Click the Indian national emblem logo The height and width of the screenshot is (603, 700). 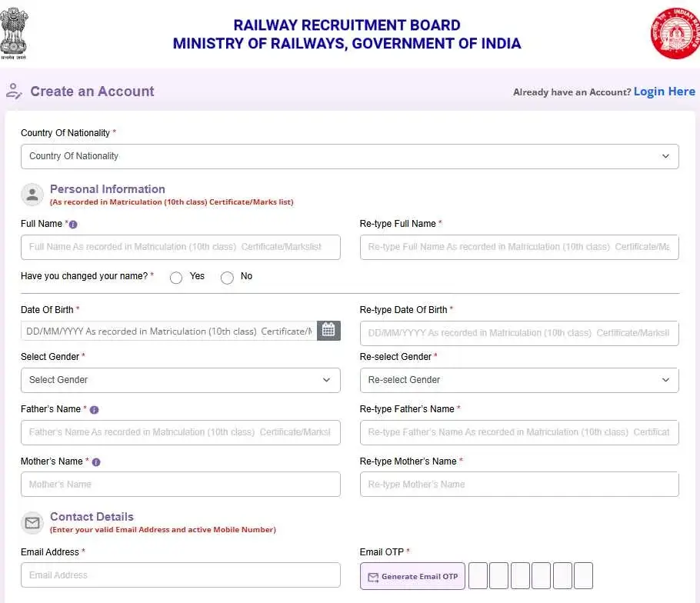(14, 33)
